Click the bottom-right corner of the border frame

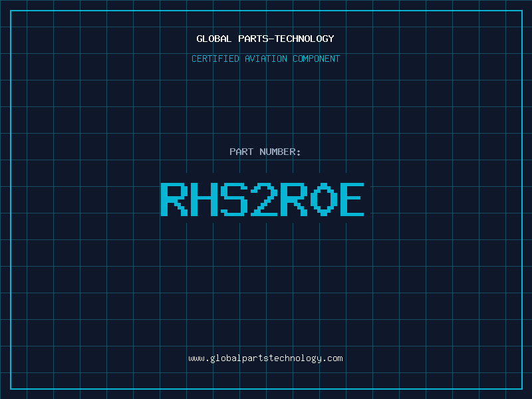(521, 388)
